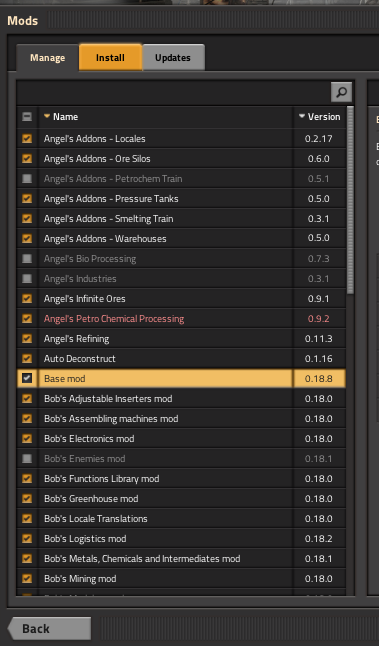Disable Angel's Addons - Locales checkbox

27,138
